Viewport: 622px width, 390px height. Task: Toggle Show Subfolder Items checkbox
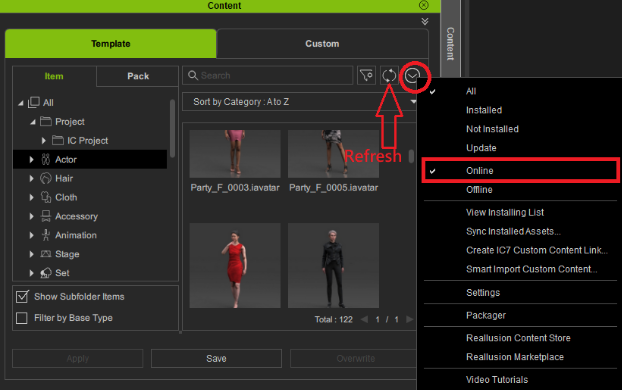22,297
